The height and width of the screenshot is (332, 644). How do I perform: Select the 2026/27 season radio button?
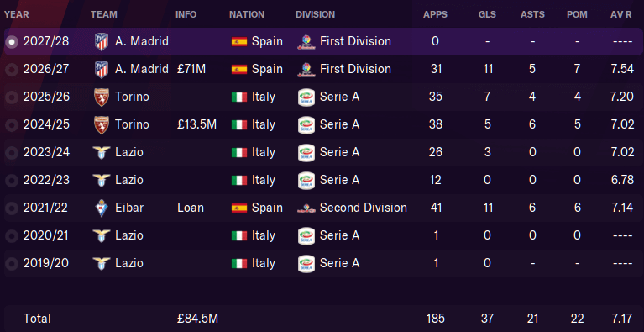12,70
